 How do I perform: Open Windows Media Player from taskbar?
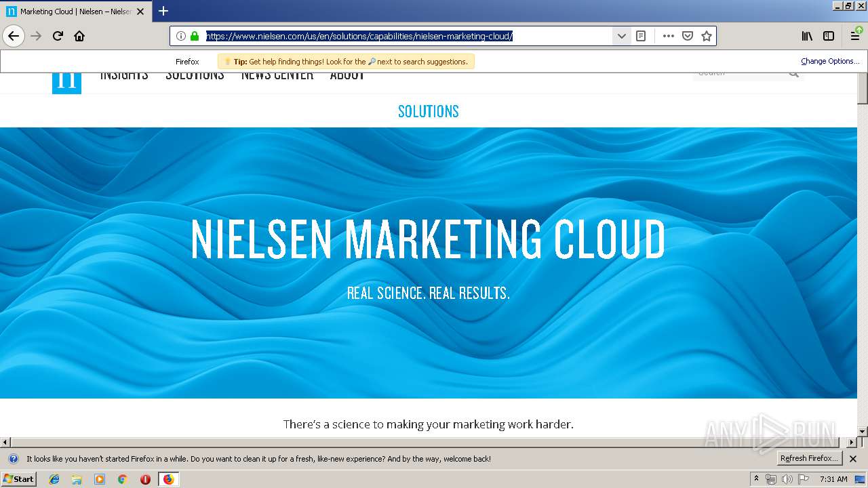coord(100,479)
